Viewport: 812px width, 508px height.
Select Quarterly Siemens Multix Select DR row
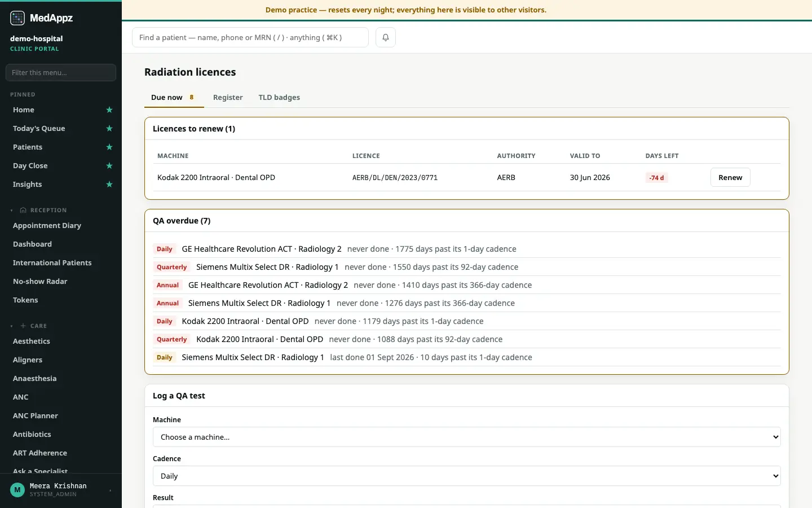(467, 267)
